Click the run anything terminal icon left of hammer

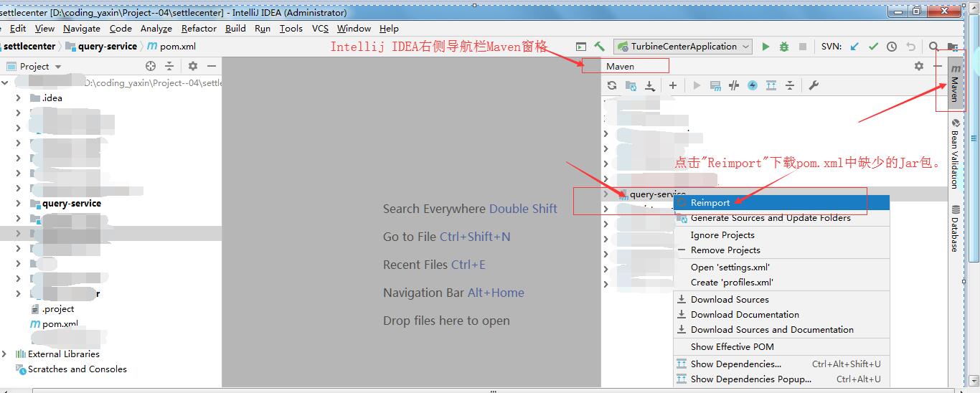click(581, 46)
